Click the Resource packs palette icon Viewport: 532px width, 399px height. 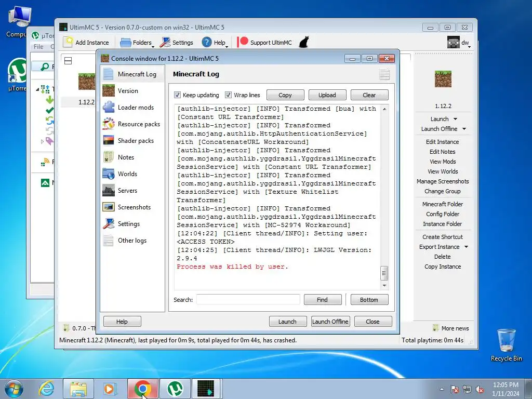[108, 124]
